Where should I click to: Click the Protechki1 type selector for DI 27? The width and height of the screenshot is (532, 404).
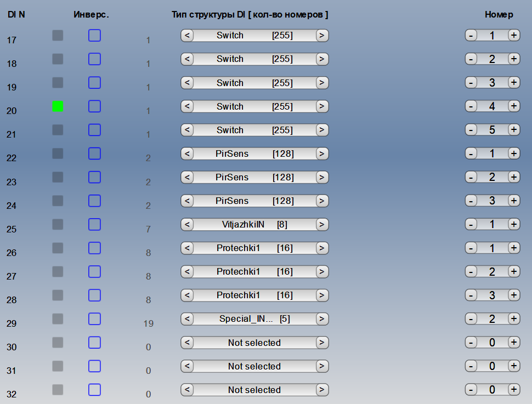[x=254, y=271]
